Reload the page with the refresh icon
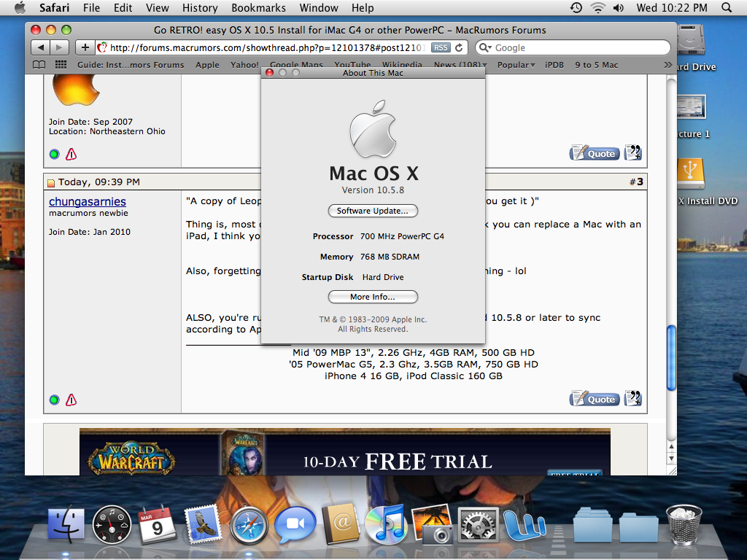The width and height of the screenshot is (747, 560). coord(459,47)
